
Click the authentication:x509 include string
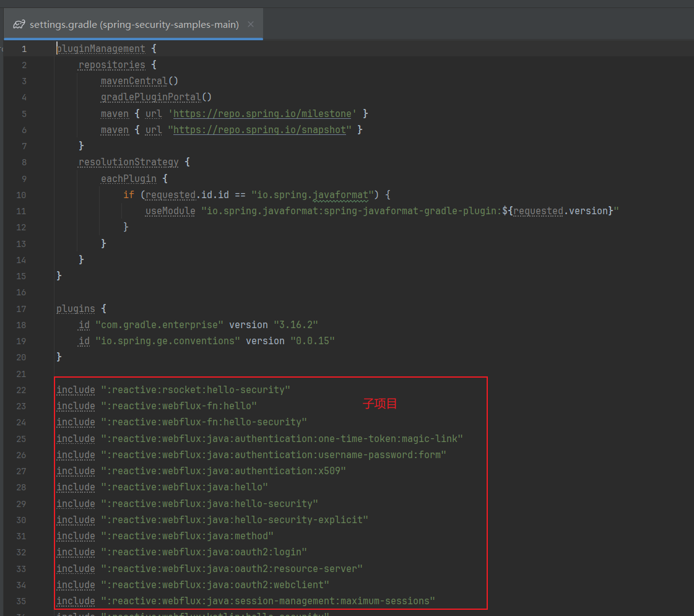click(x=223, y=471)
